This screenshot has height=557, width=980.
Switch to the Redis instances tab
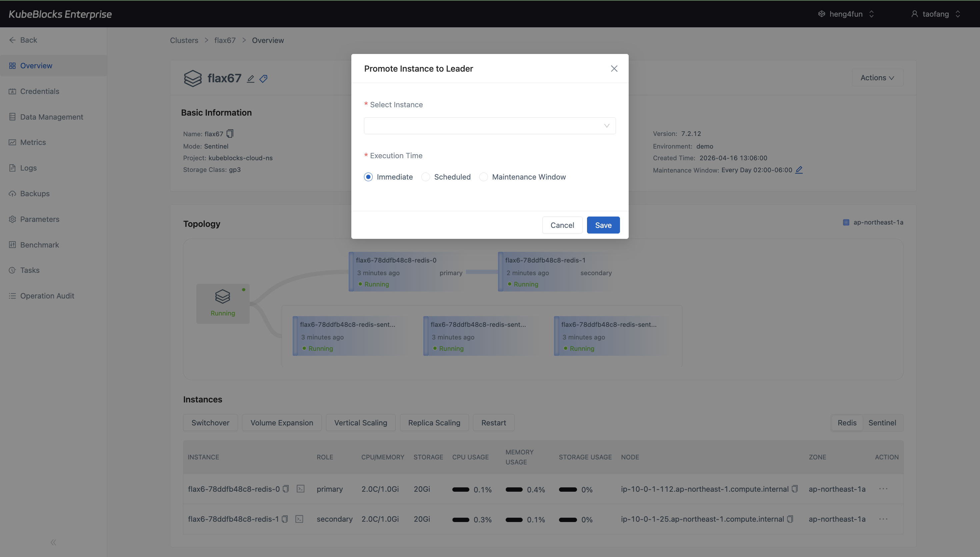tap(847, 422)
